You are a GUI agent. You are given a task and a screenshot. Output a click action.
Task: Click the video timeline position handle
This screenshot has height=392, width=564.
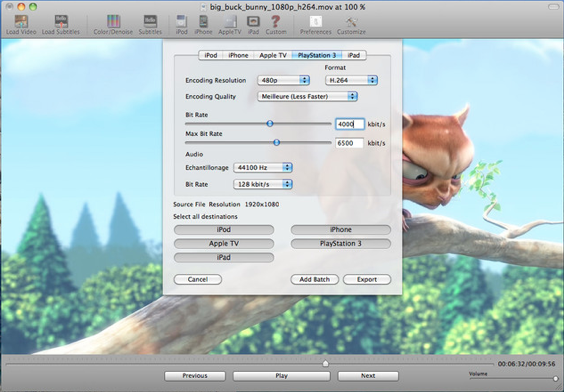(326, 363)
